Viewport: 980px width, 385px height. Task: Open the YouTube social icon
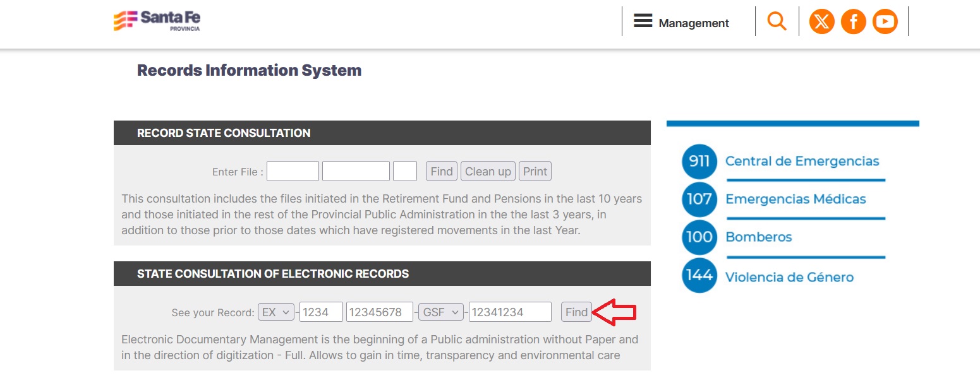click(x=885, y=22)
